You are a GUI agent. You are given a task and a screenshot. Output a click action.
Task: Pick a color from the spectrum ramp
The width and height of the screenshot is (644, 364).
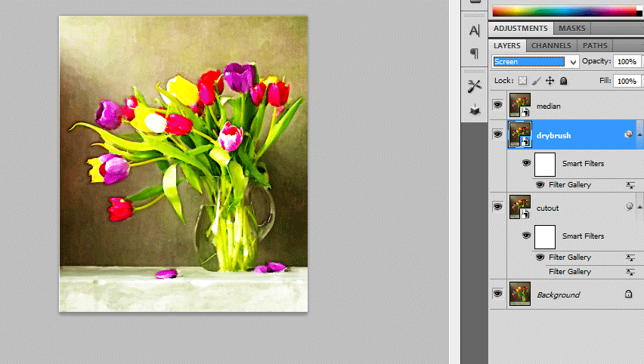click(565, 11)
